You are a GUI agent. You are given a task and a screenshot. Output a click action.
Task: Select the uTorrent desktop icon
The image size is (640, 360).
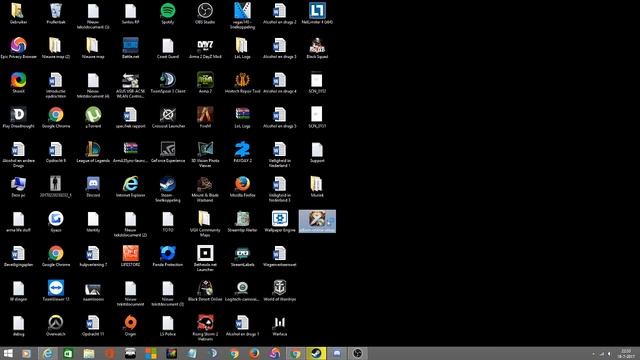93,114
